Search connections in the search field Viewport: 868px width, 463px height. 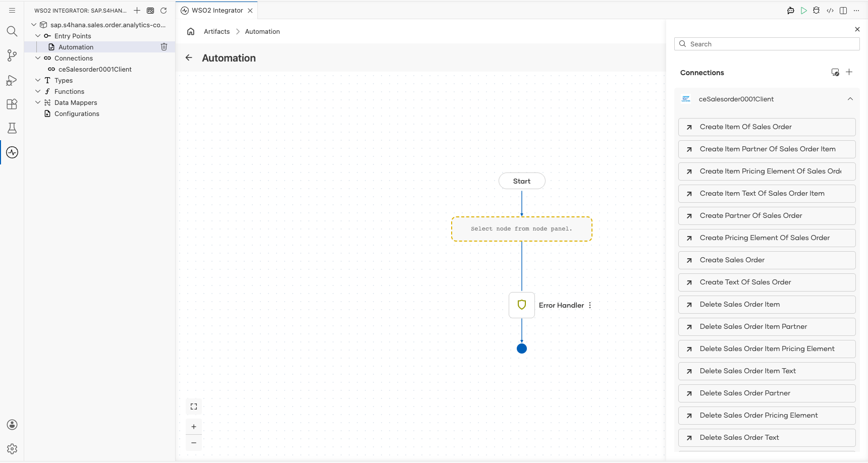(767, 44)
